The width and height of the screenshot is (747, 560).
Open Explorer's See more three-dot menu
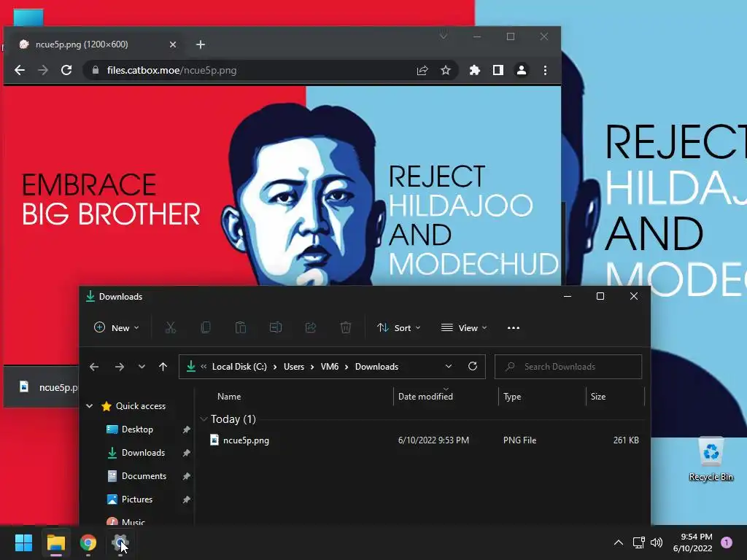click(x=513, y=327)
